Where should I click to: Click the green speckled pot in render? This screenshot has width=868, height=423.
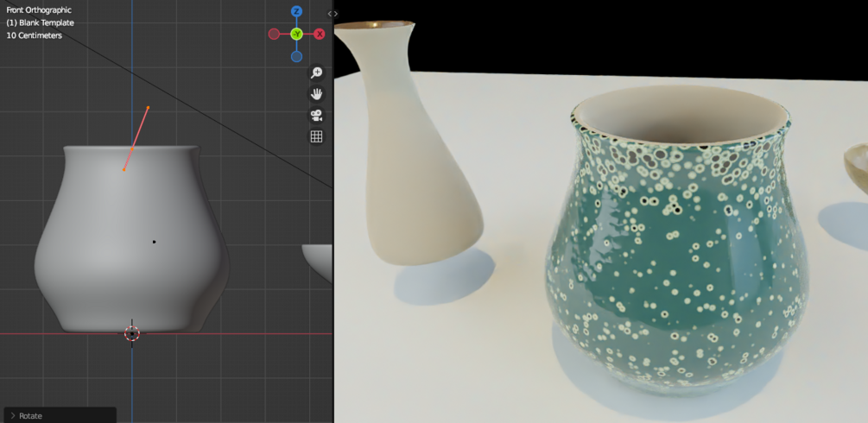678,241
